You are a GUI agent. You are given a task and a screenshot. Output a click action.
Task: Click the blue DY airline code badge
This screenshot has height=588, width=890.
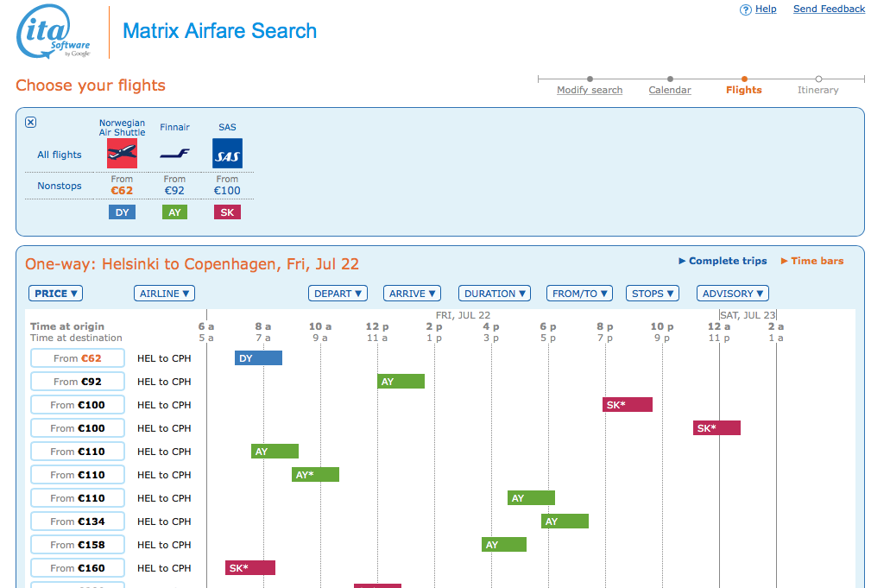point(122,212)
